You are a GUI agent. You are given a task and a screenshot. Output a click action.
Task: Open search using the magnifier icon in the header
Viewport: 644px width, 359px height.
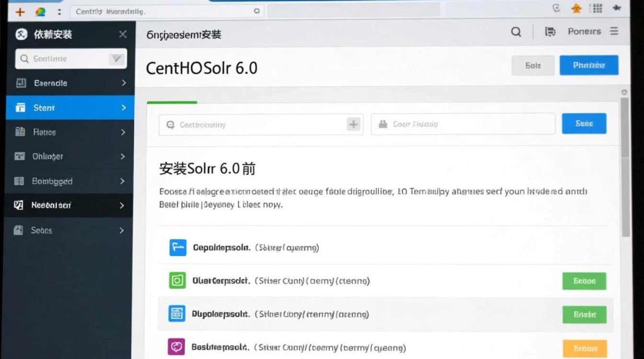(x=516, y=31)
